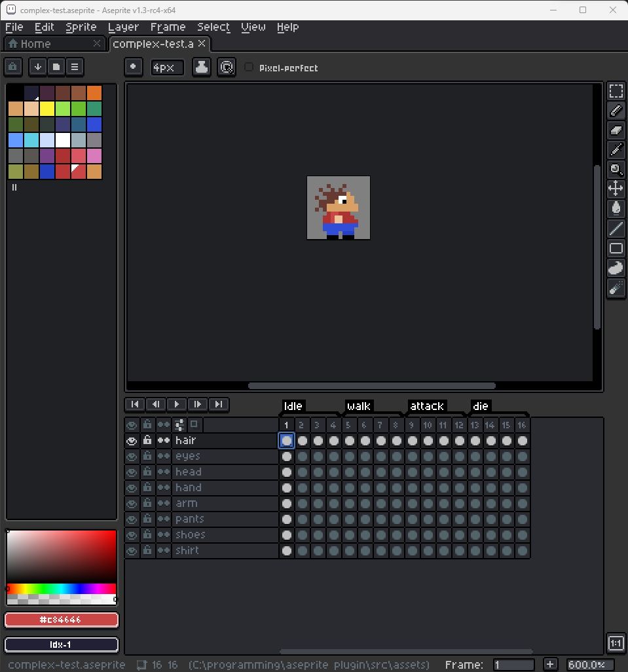
Task: Open the View menu
Action: click(x=253, y=27)
